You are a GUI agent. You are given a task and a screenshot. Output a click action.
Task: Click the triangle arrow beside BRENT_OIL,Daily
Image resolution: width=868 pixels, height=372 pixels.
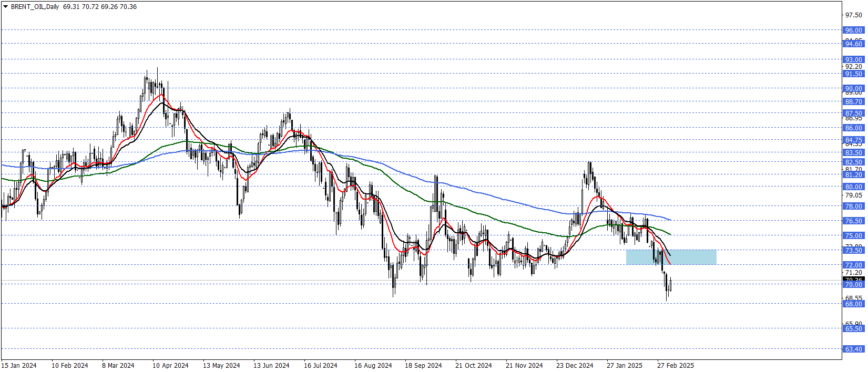click(5, 7)
